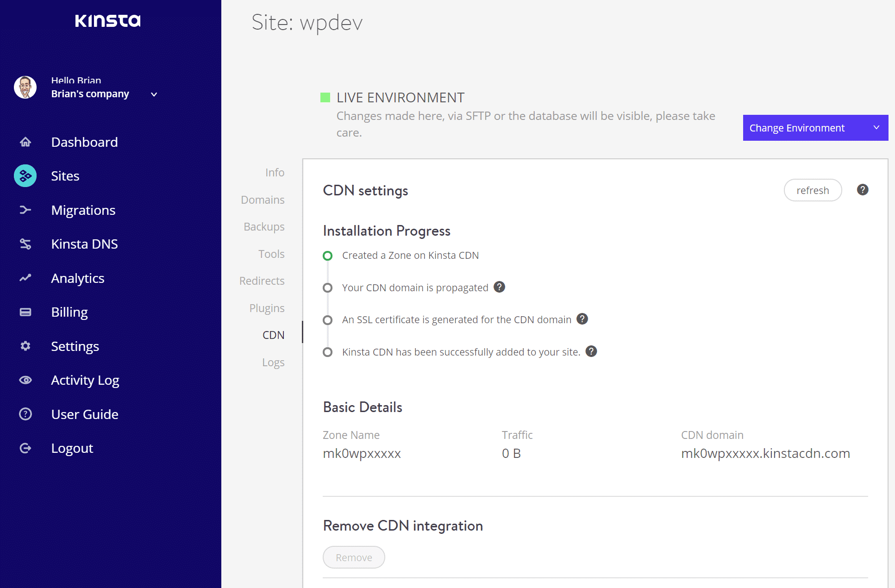
Task: Switch to the Tools tab
Action: tap(271, 254)
